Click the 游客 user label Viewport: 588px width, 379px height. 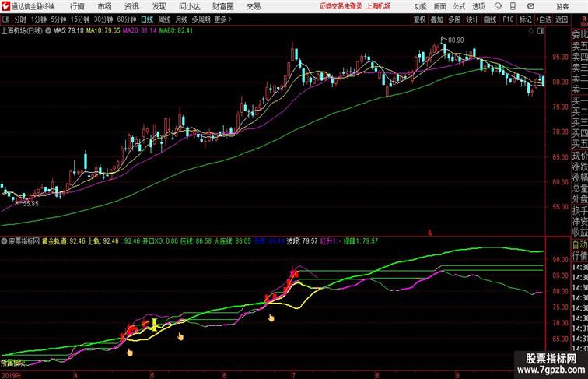coord(562,6)
